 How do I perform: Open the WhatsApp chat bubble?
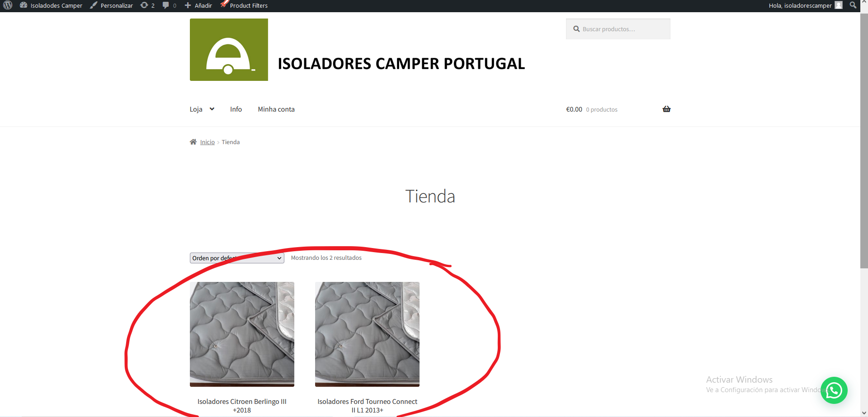(x=834, y=390)
